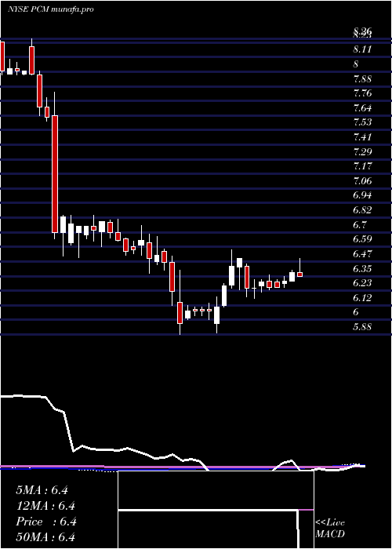392x549 pixels.
Task: Select the Price : 6.4 readout
Action: [45, 522]
